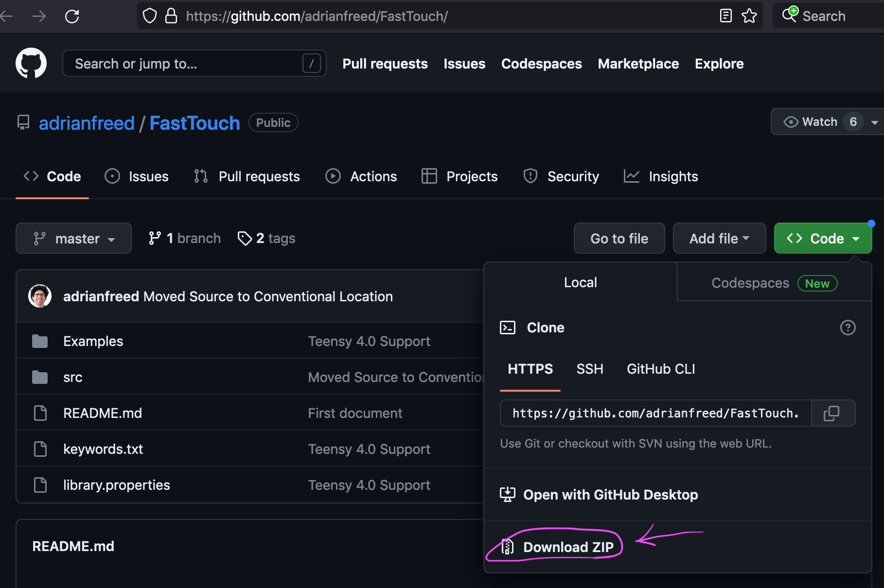The image size is (884, 588).
Task: Toggle reader view icon in address bar
Action: click(725, 16)
